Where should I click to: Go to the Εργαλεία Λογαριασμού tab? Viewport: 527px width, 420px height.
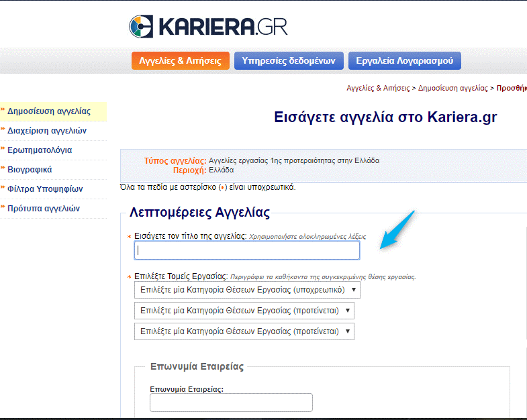[404, 60]
